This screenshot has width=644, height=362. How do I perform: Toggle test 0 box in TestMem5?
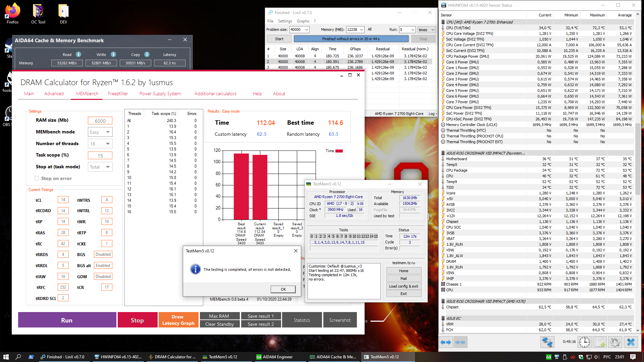pyautogui.click(x=312, y=236)
